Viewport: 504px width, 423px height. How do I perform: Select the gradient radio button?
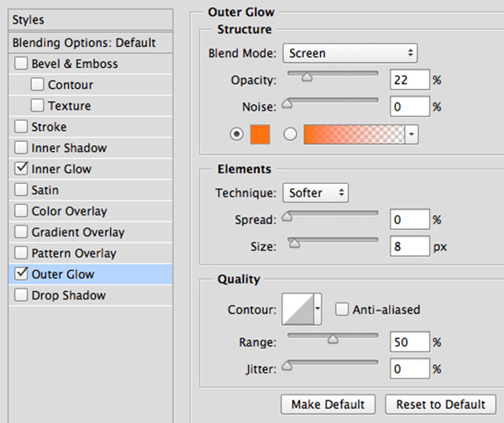pyautogui.click(x=291, y=134)
